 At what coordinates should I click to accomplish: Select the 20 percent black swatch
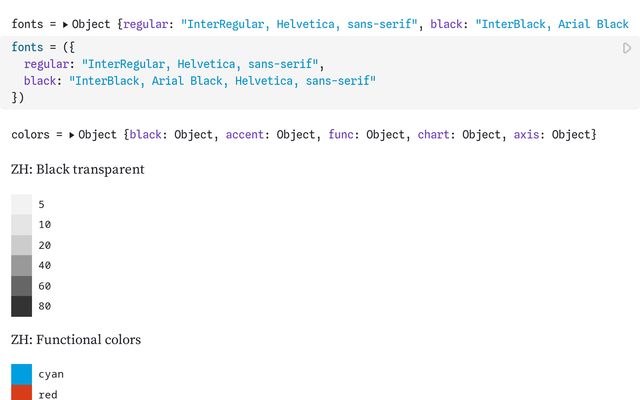[21, 245]
